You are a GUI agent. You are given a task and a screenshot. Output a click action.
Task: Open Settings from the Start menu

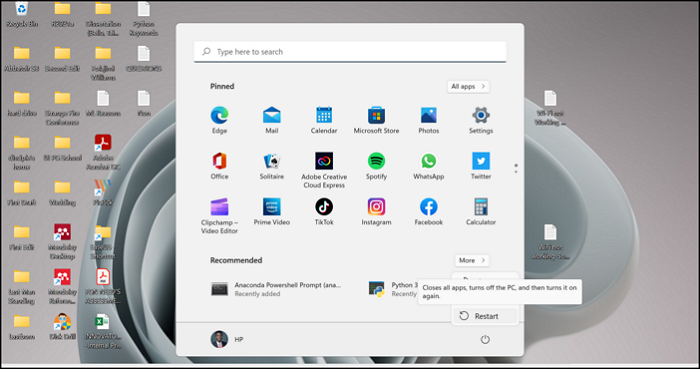(481, 120)
